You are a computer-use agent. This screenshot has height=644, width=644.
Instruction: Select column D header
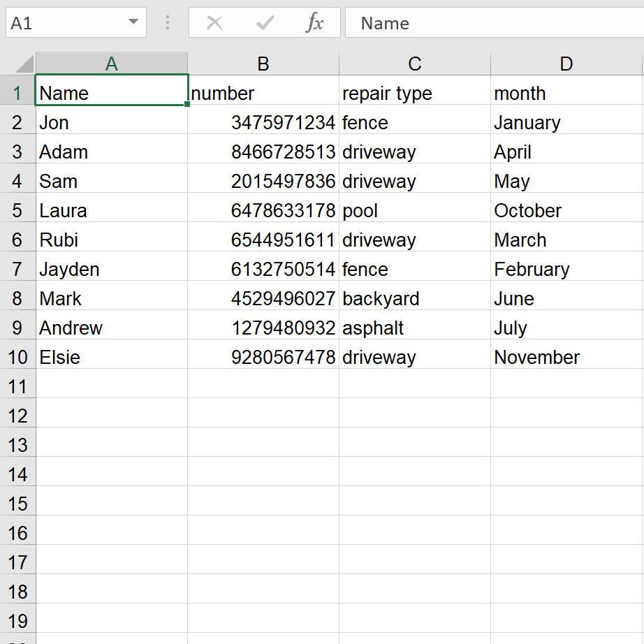coord(566,64)
